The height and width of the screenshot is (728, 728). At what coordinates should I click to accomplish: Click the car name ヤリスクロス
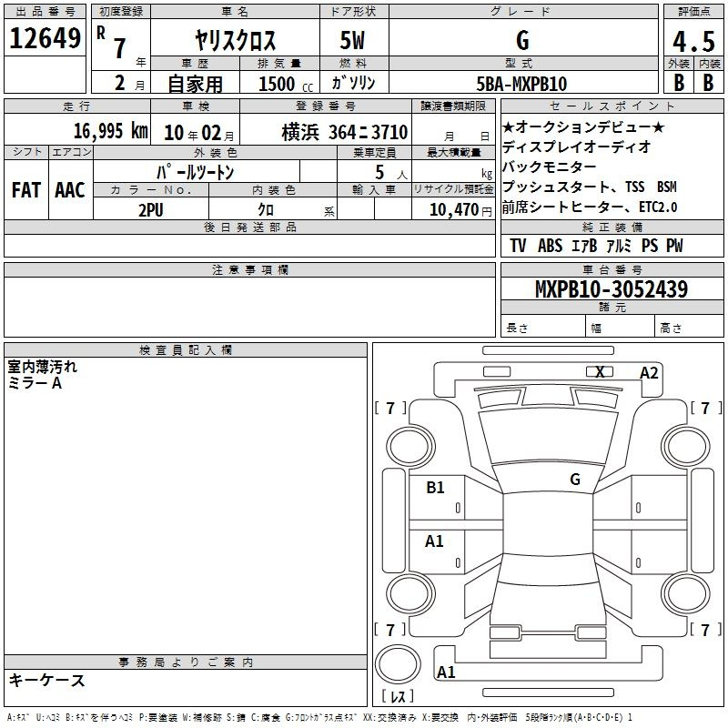(237, 41)
